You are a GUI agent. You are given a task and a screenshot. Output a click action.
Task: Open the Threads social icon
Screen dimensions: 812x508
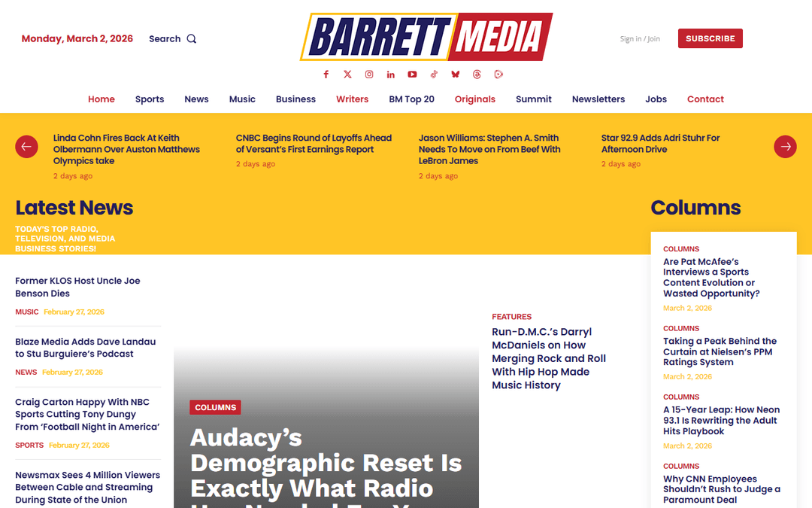click(477, 75)
